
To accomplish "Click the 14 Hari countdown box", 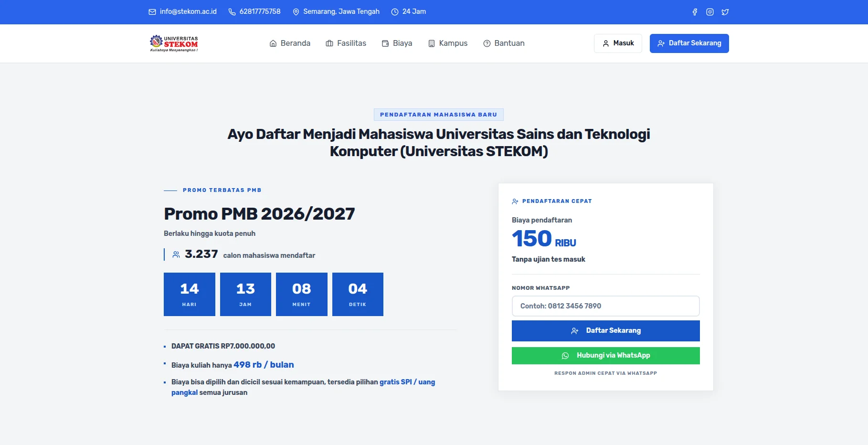I will [190, 294].
